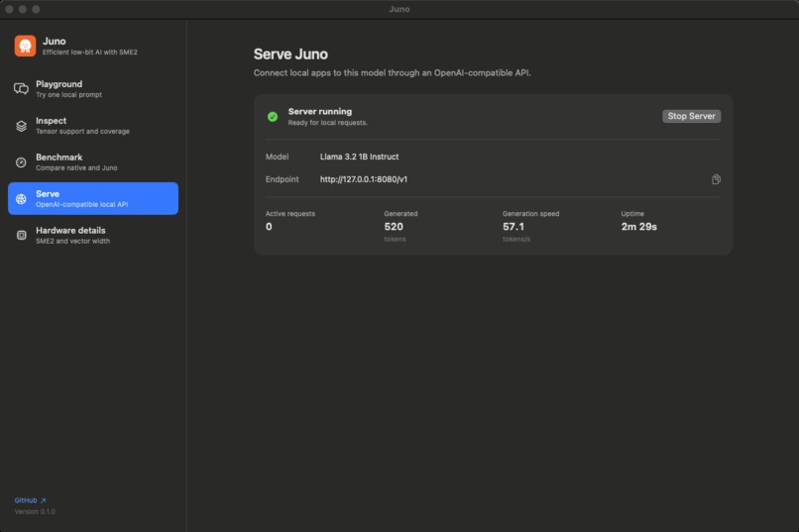
Task: Click the Playground chat bubbles icon
Action: (21, 88)
